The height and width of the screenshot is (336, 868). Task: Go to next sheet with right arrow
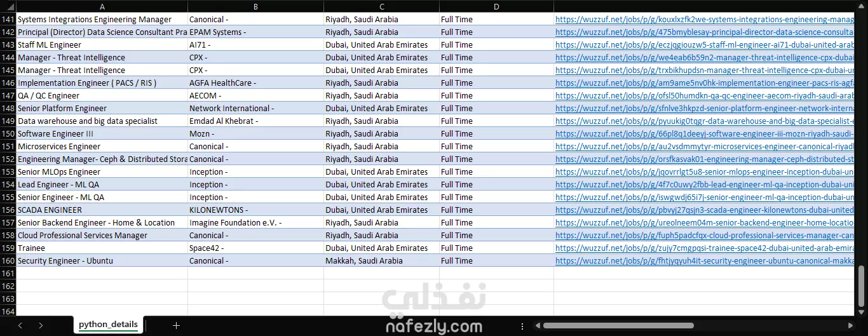pos(41,325)
